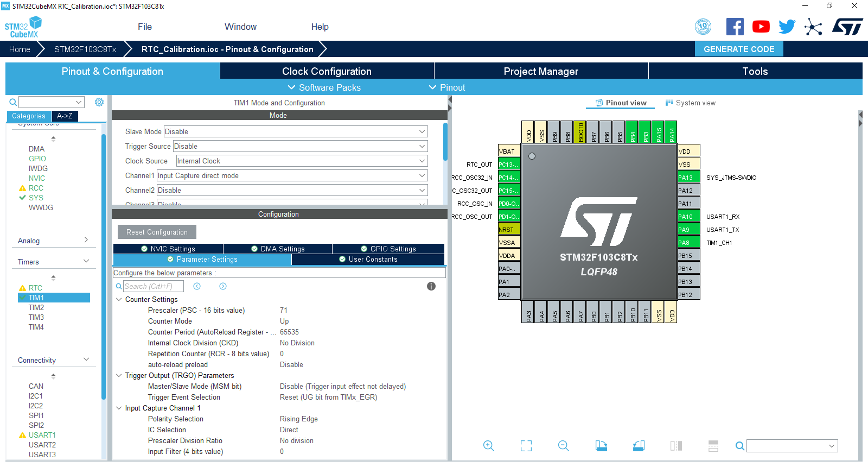Click the ST logo in the header
Screen dimensions: 868x467
[x=847, y=27]
